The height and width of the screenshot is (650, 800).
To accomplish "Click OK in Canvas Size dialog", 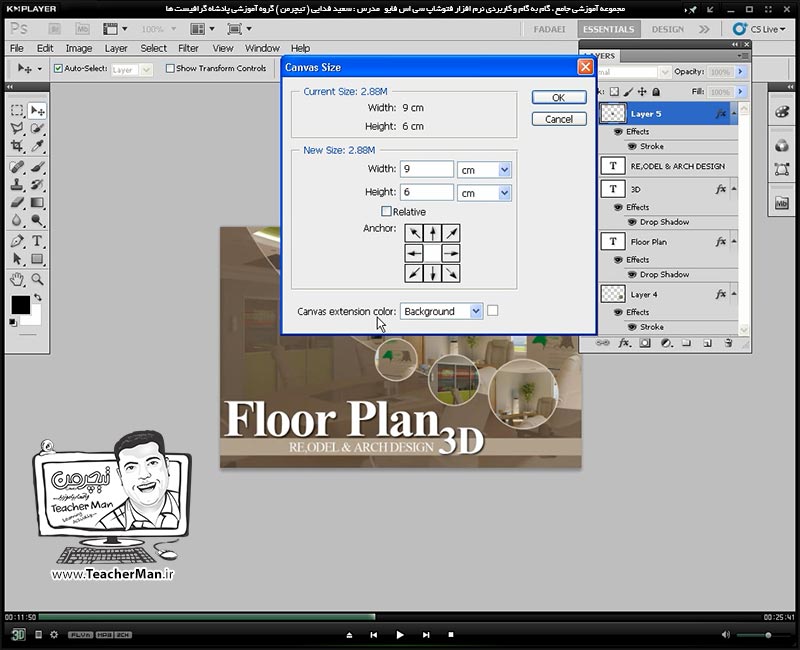I will coord(559,97).
